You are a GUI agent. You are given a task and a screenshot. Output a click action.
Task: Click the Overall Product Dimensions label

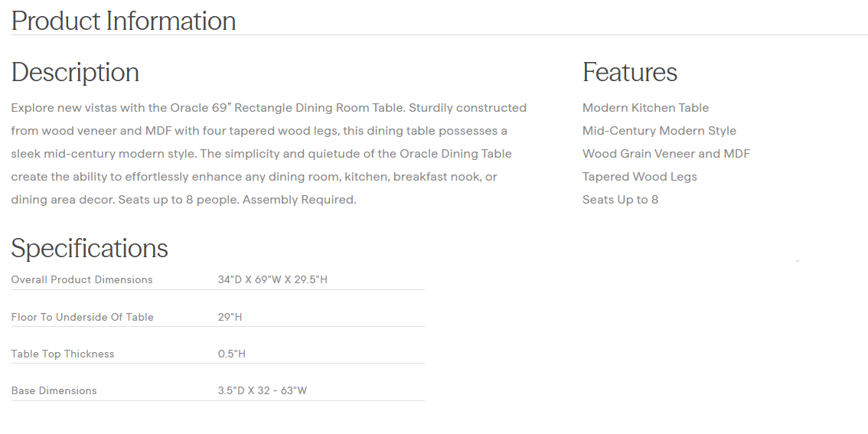pyautogui.click(x=82, y=279)
